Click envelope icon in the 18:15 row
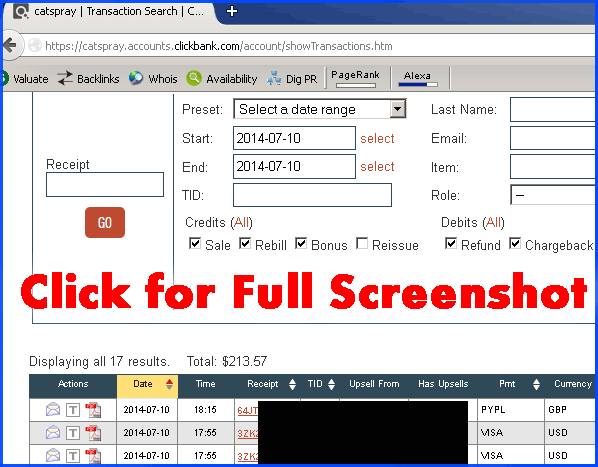The height and width of the screenshot is (467, 598). (53, 410)
